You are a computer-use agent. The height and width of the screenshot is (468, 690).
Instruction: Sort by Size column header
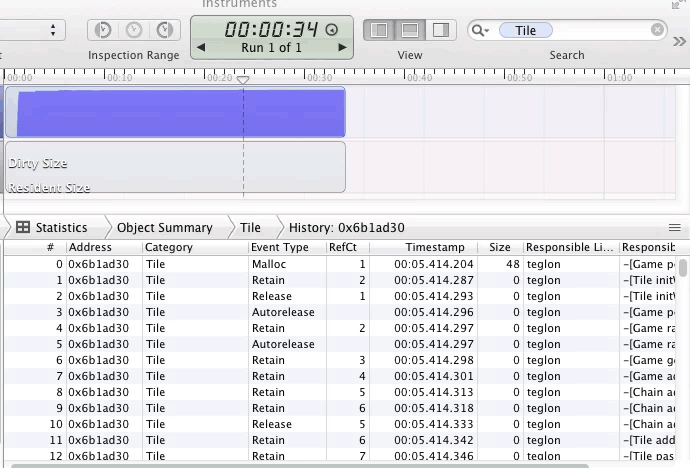[x=500, y=247]
